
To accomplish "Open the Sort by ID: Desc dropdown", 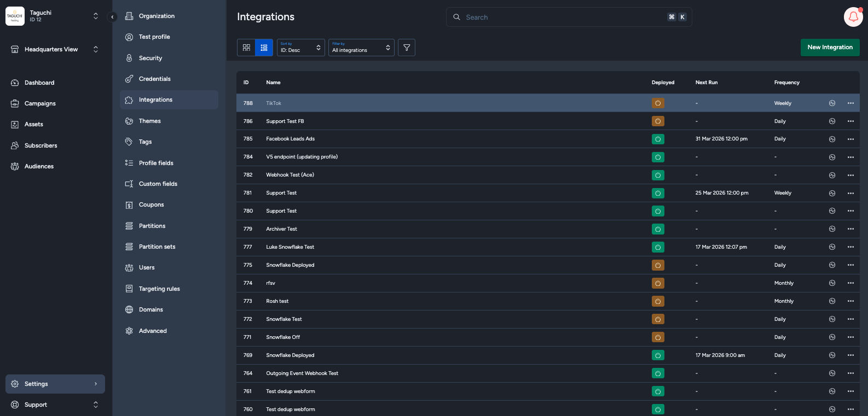I will (301, 48).
